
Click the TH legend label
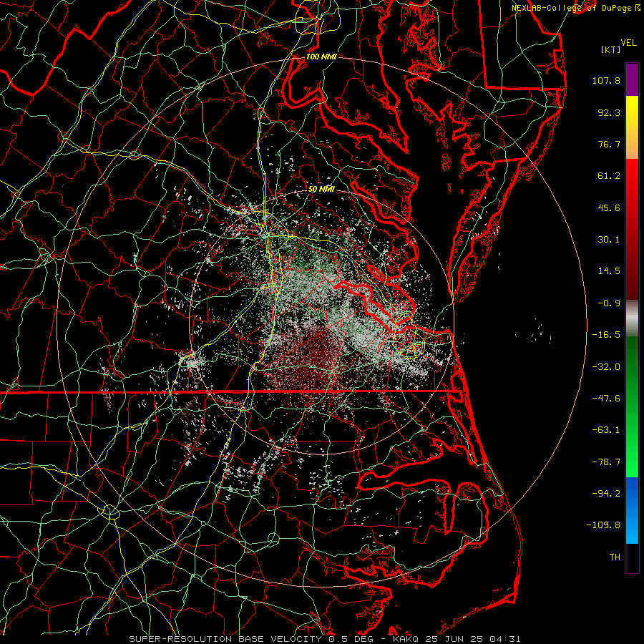coord(615,557)
